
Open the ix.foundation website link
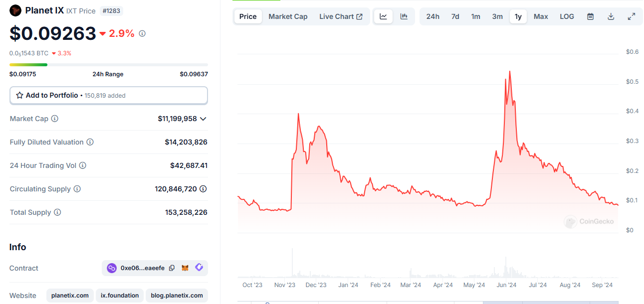(x=120, y=296)
